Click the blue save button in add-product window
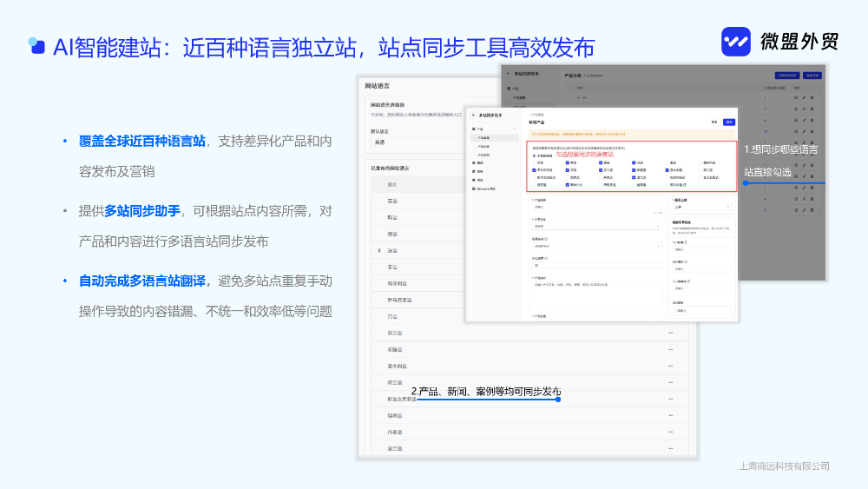The width and height of the screenshot is (868, 489). 729,122
